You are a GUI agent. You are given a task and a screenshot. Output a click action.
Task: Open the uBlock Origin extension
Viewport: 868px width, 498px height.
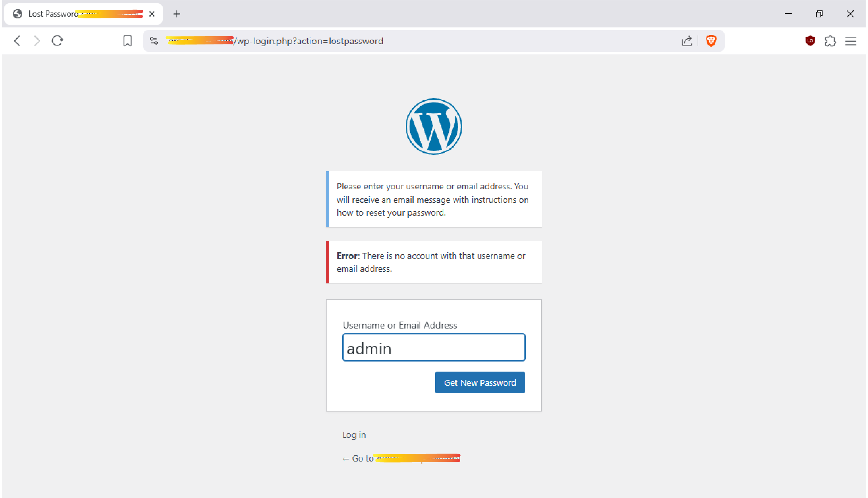point(810,41)
